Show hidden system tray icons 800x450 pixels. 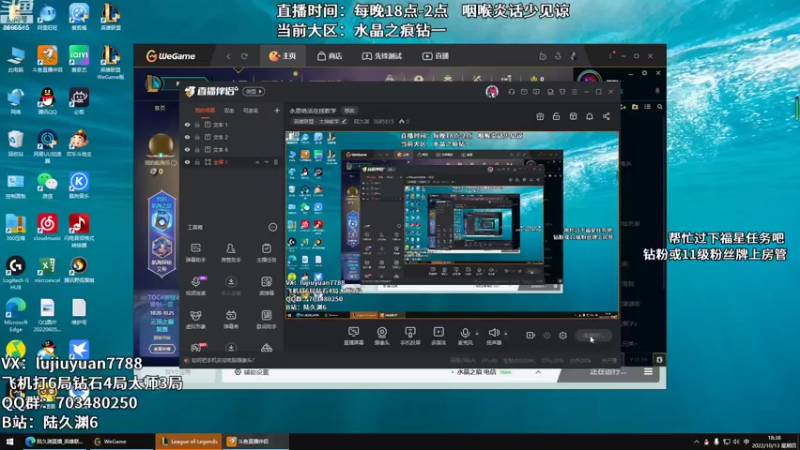(x=696, y=441)
